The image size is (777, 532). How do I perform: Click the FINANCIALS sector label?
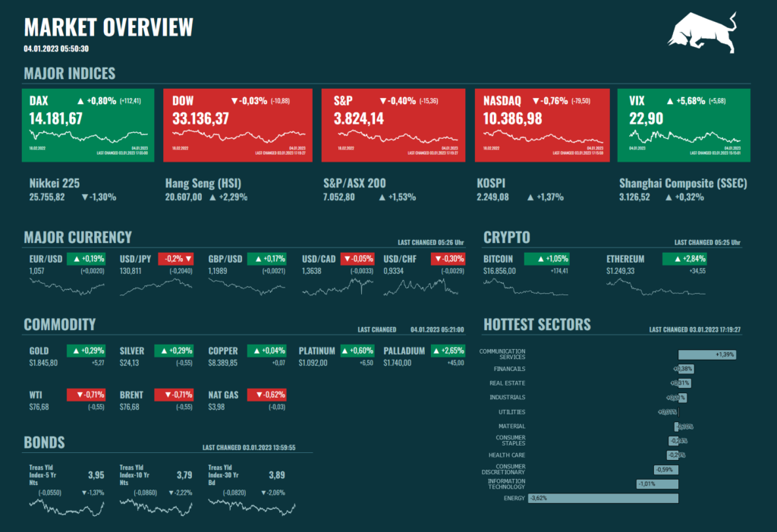coord(509,369)
